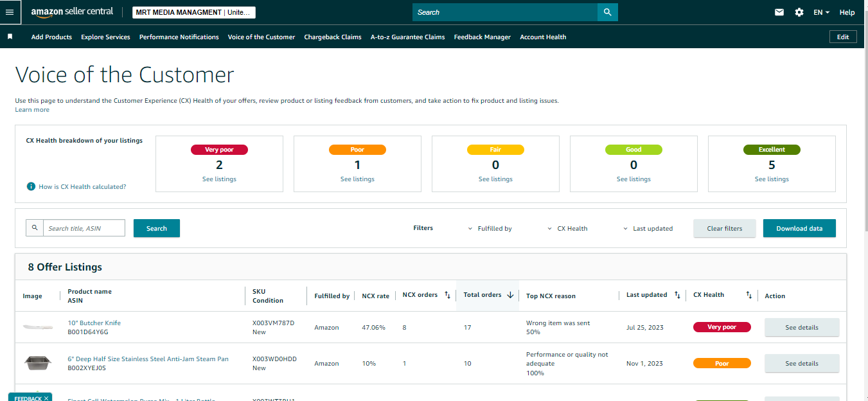868x401 pixels.
Task: Click the Download data button
Action: [799, 228]
